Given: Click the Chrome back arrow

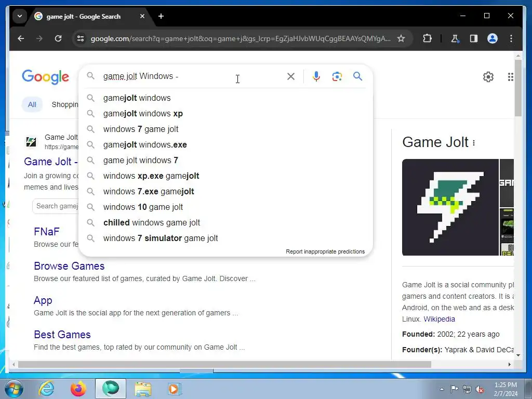Looking at the screenshot, I should pos(21,38).
